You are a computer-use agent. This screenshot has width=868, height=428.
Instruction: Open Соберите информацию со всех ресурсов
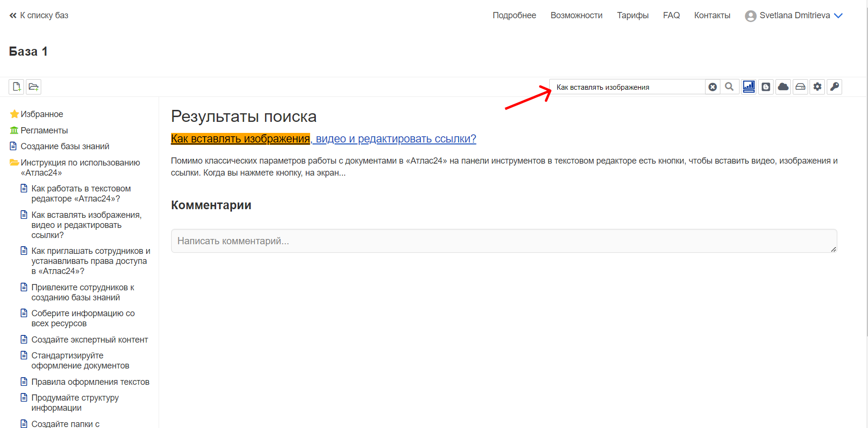83,318
